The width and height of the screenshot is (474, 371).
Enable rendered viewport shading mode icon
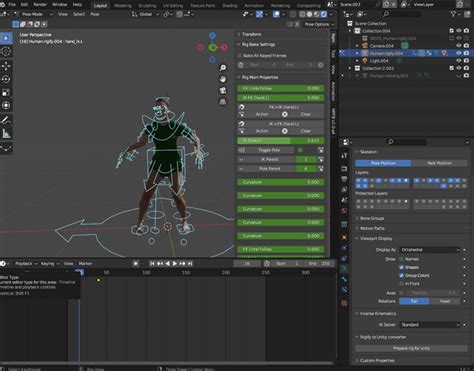pyautogui.click(x=324, y=14)
